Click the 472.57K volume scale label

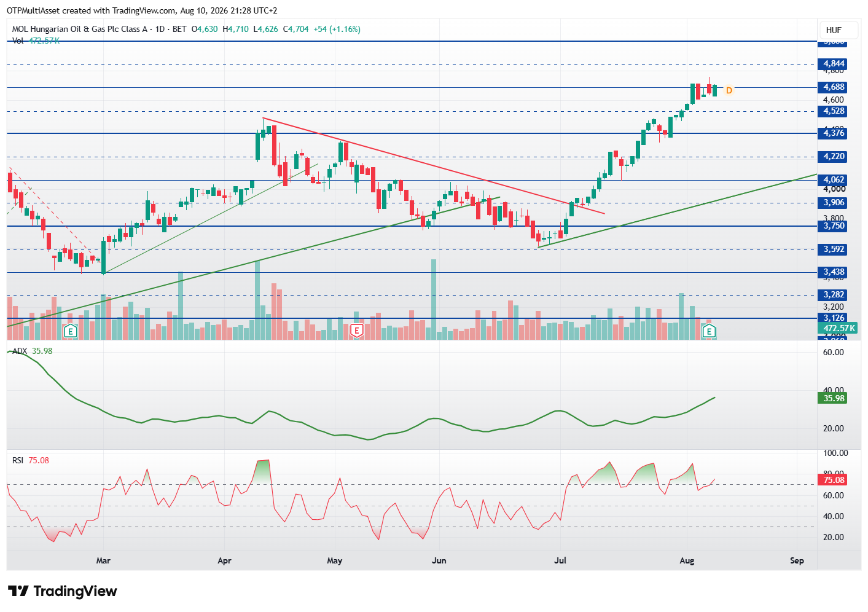[839, 329]
